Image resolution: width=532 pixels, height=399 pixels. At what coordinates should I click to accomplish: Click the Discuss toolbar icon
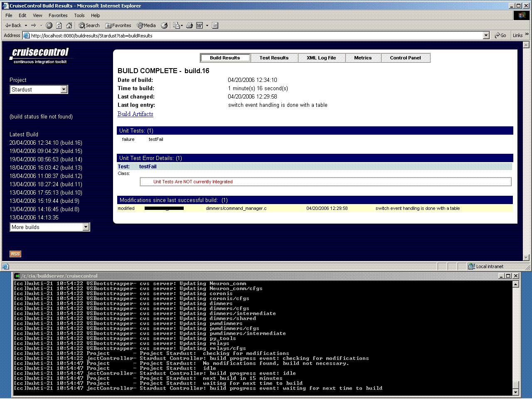tap(215, 25)
